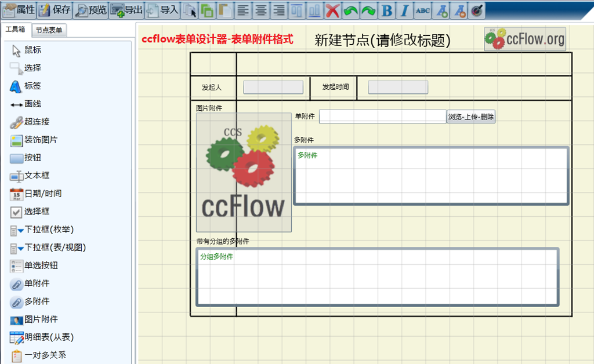Switch to the 工具箱 tab
Image resolution: width=594 pixels, height=364 pixels.
click(x=15, y=30)
